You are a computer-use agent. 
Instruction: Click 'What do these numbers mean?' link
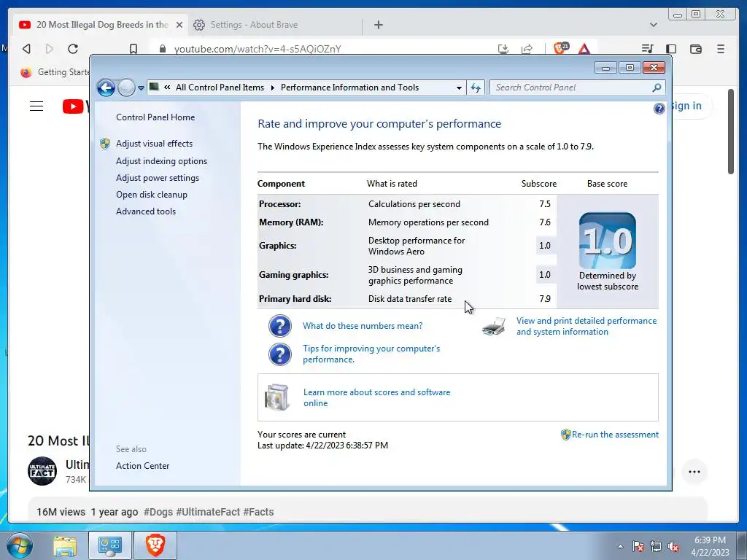363,326
